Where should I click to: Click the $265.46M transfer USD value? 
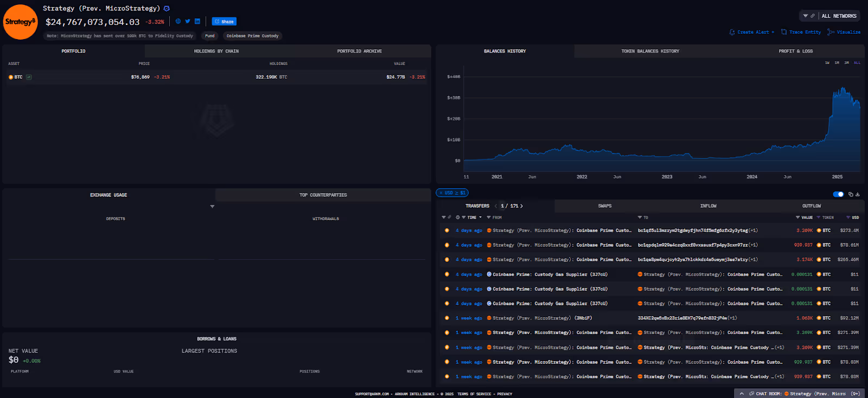pos(848,260)
